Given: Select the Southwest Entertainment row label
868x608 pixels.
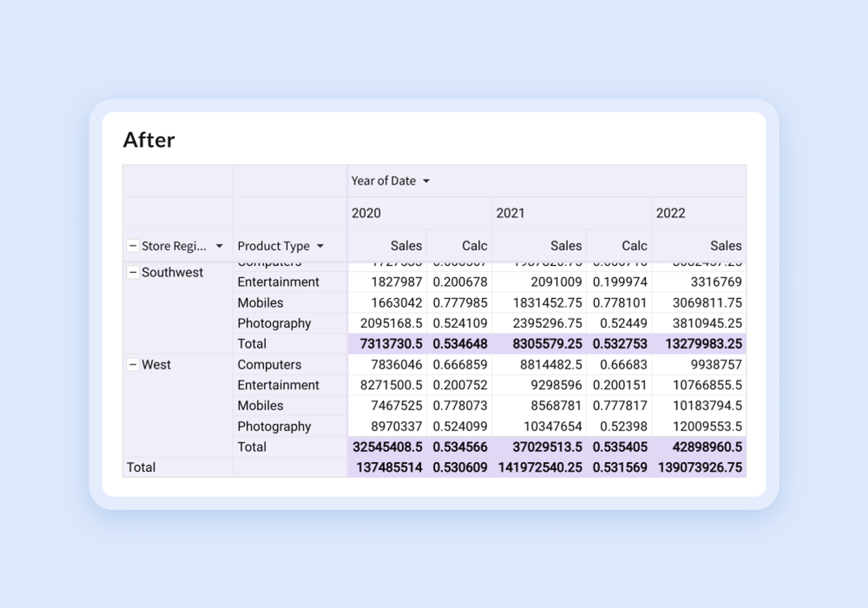Looking at the screenshot, I should point(278,282).
